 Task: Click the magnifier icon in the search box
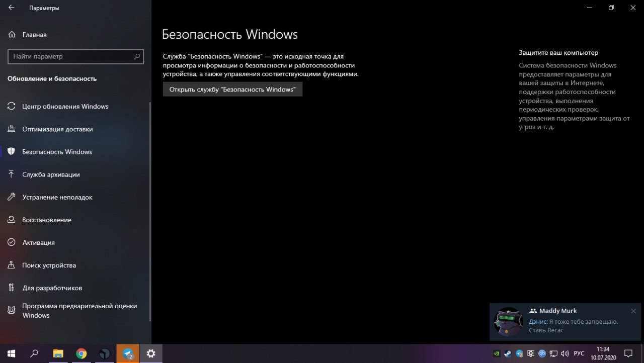coord(137,57)
